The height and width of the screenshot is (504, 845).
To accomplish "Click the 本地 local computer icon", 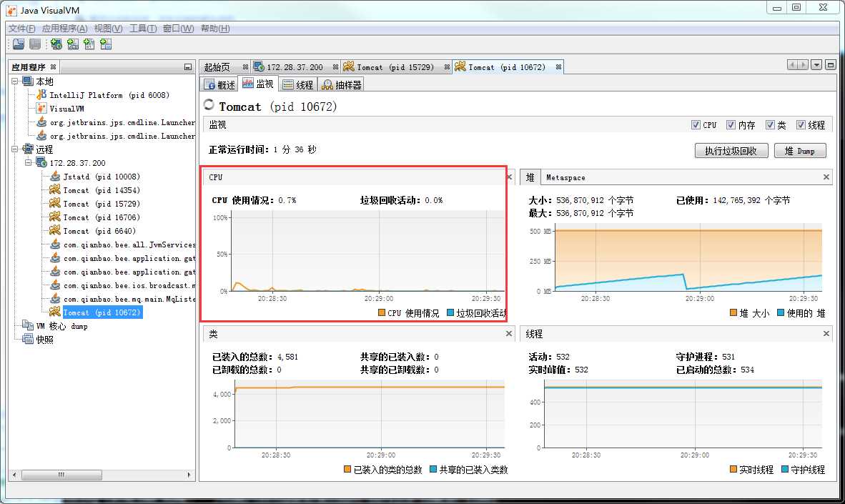I will [x=27, y=81].
